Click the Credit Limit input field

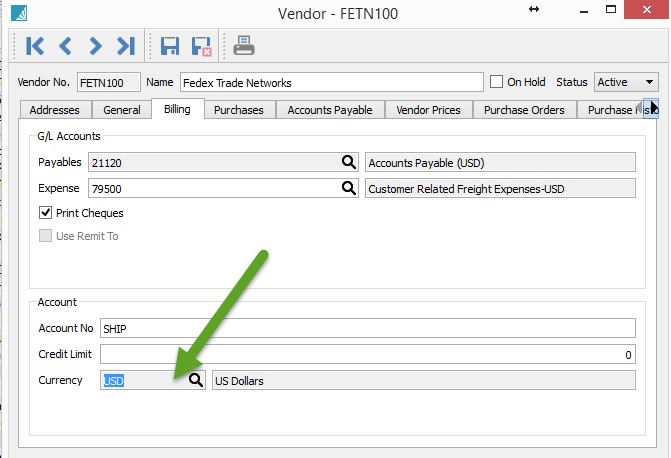368,354
